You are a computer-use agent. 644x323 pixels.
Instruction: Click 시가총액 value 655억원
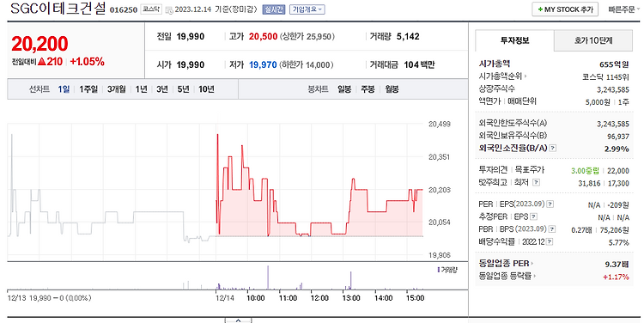point(614,64)
